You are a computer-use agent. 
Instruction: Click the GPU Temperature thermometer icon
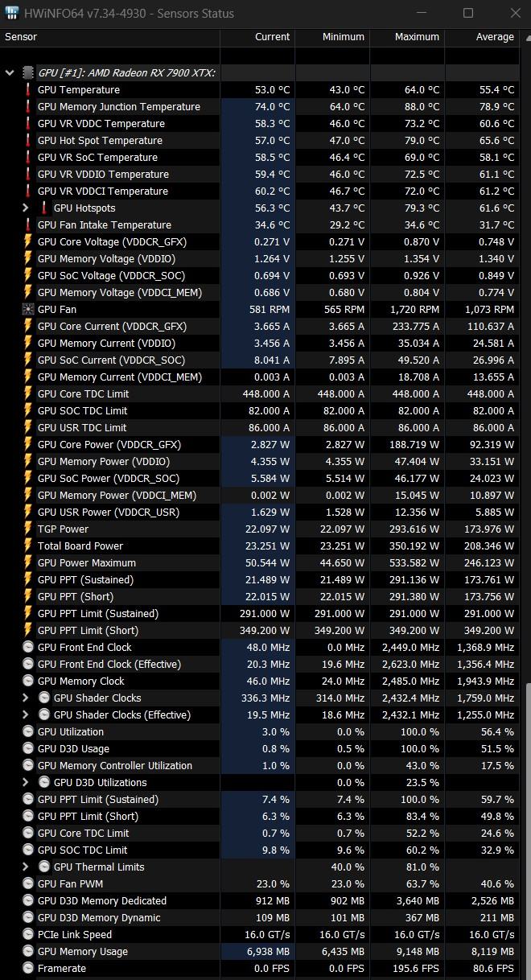click(x=28, y=89)
